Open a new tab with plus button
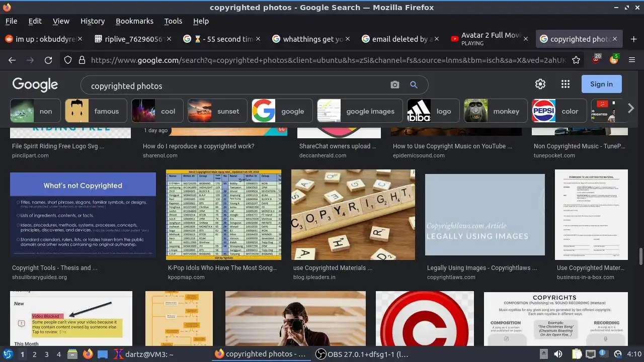This screenshot has width=644, height=362. click(x=633, y=39)
